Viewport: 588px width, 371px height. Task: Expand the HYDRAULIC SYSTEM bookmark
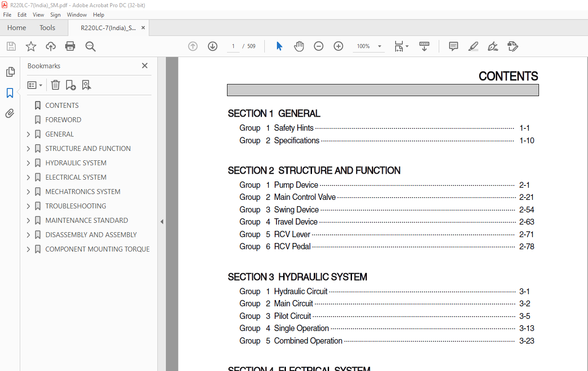[x=29, y=163]
